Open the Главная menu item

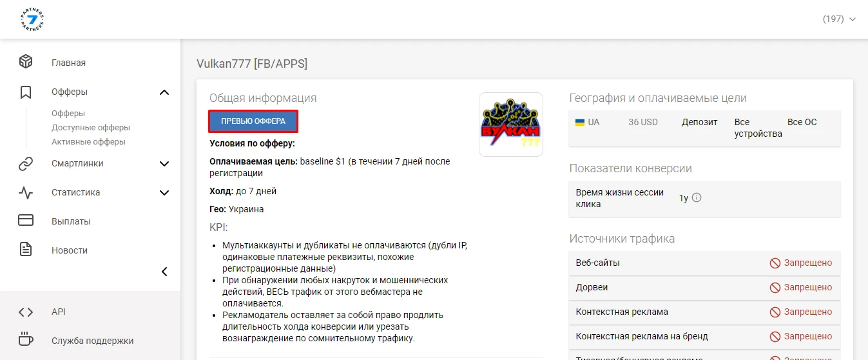point(68,63)
